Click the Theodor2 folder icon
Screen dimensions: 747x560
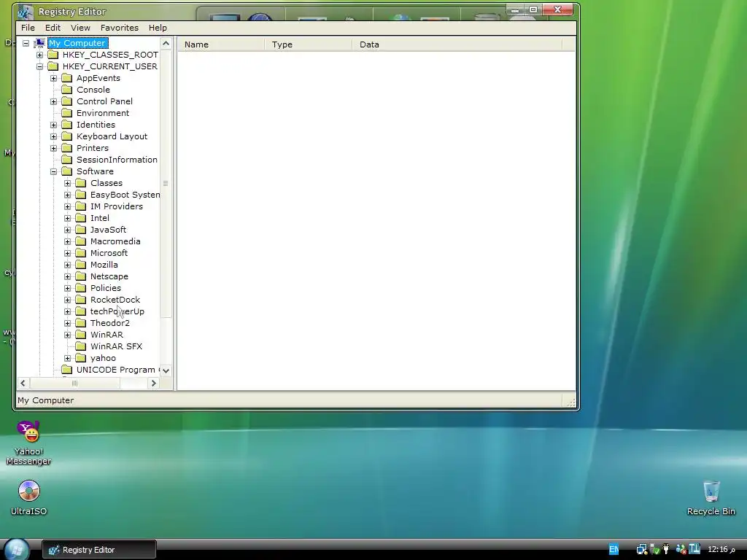tap(81, 323)
